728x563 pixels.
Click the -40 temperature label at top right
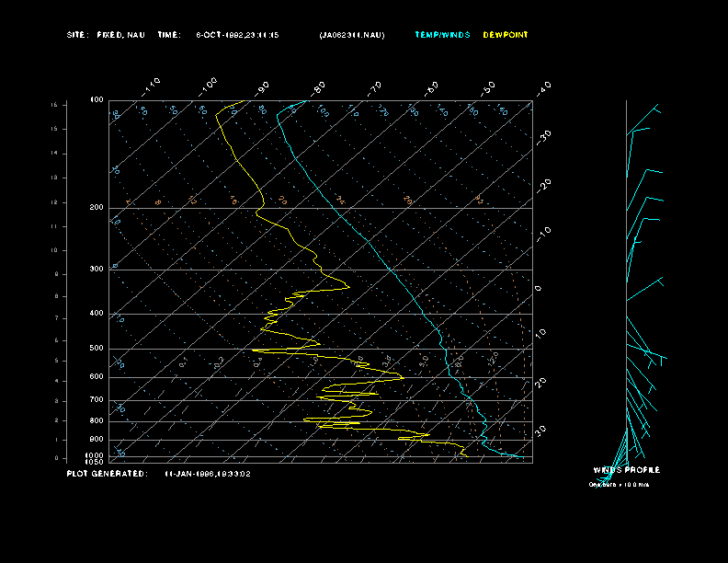[x=543, y=87]
